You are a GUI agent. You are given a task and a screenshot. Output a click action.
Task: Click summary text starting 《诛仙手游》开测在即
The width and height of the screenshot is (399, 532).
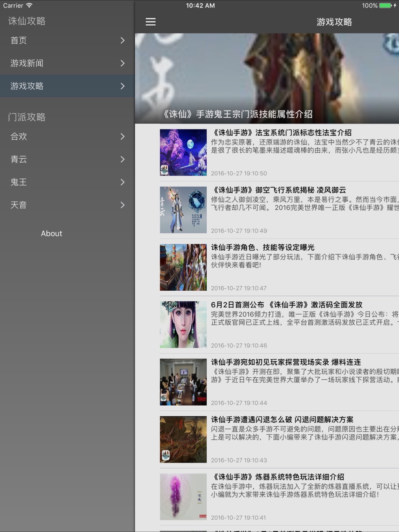305,376
